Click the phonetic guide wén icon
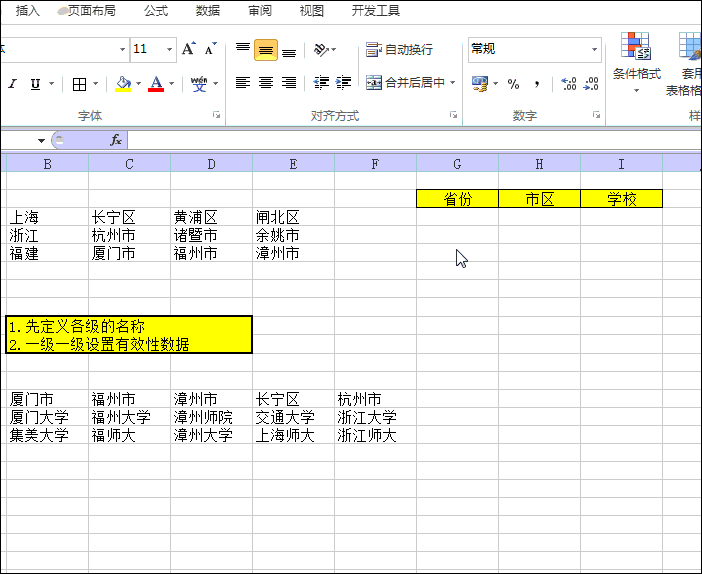 pos(199,84)
